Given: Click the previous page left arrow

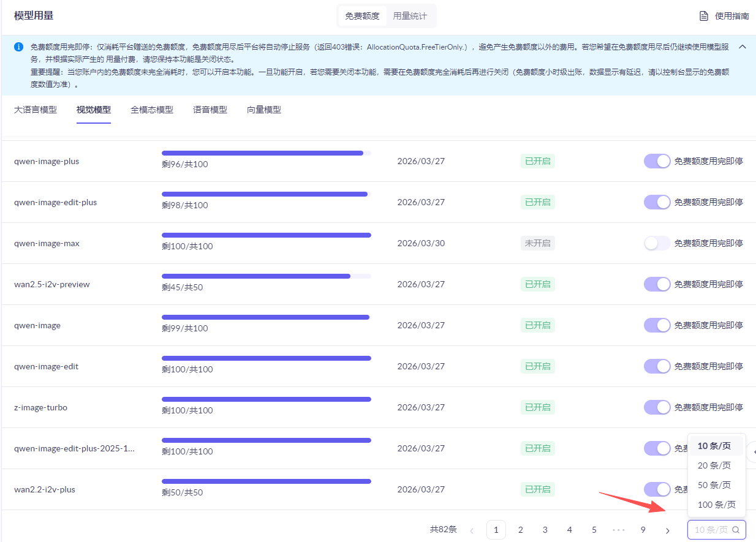Looking at the screenshot, I should tap(472, 530).
